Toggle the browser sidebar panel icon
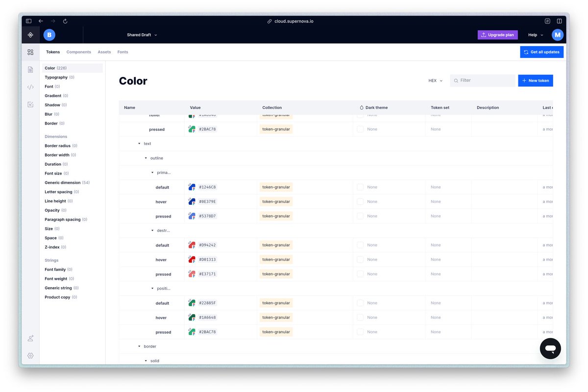This screenshot has width=588, height=392. (28, 21)
